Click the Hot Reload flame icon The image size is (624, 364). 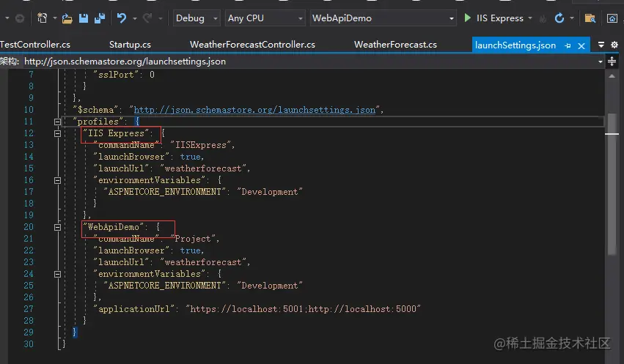pos(543,18)
